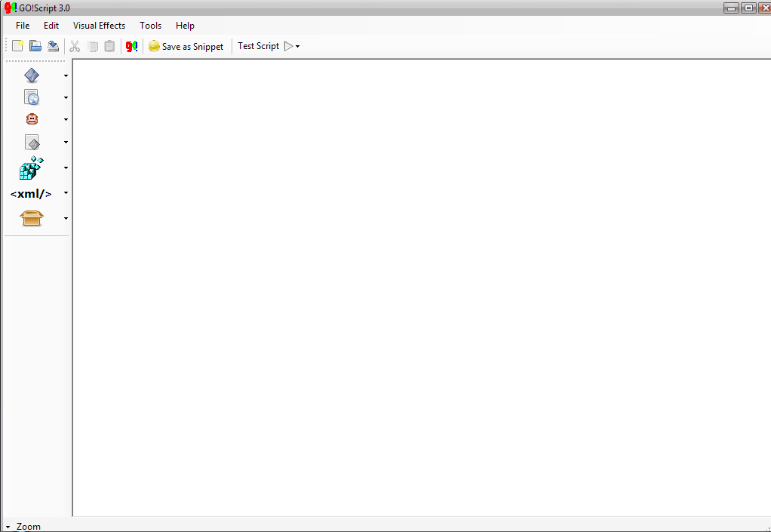Image resolution: width=771 pixels, height=532 pixels.
Task: Click the save script toolbar icon
Action: (53, 46)
